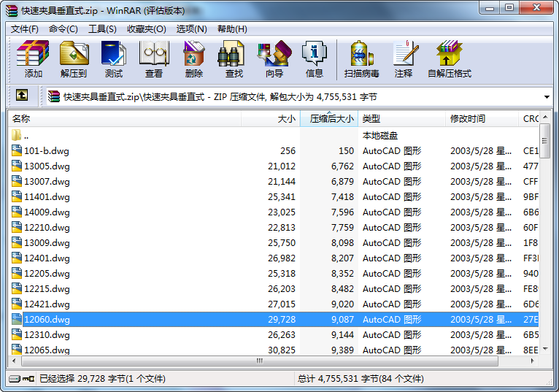Click the vertical scrollbar down arrow
Viewport: 559px width, 392px height.
coord(545,348)
